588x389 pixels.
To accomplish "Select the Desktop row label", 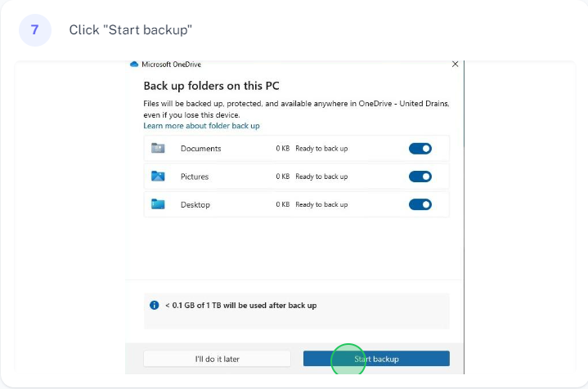I will coord(195,204).
